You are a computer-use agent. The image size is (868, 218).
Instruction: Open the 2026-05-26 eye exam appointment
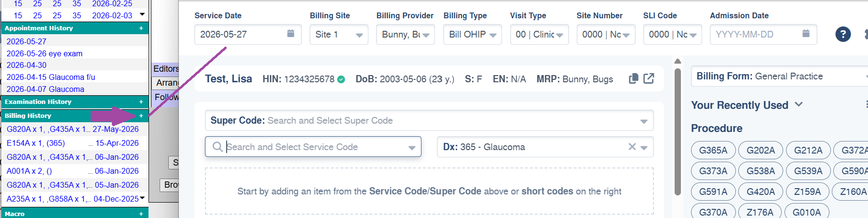coord(44,53)
